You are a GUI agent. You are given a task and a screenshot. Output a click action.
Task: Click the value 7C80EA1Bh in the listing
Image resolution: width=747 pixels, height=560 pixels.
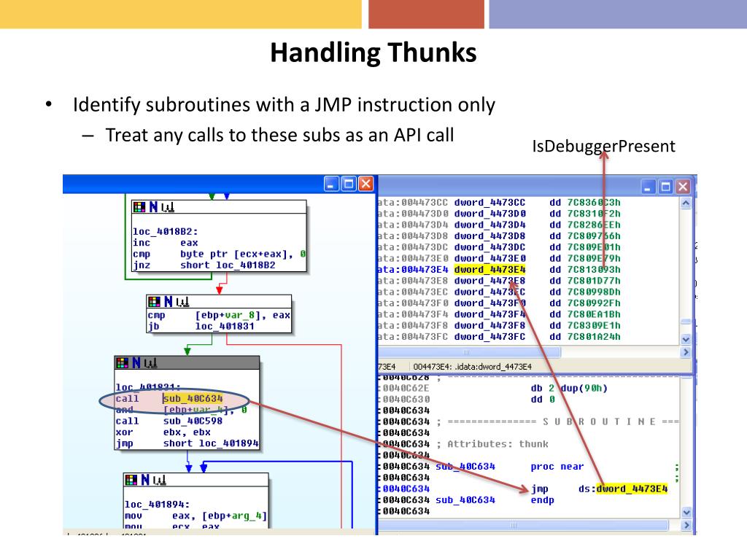point(594,314)
